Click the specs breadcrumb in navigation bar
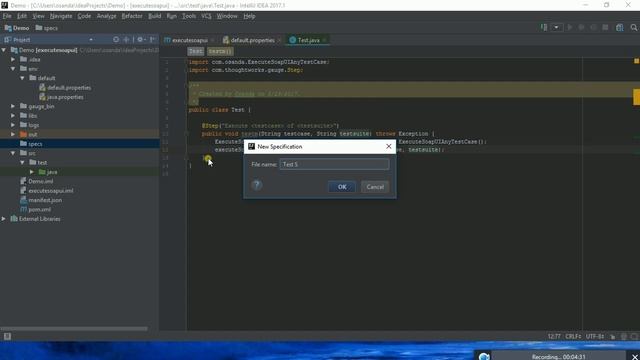640x360 pixels. 47,28
